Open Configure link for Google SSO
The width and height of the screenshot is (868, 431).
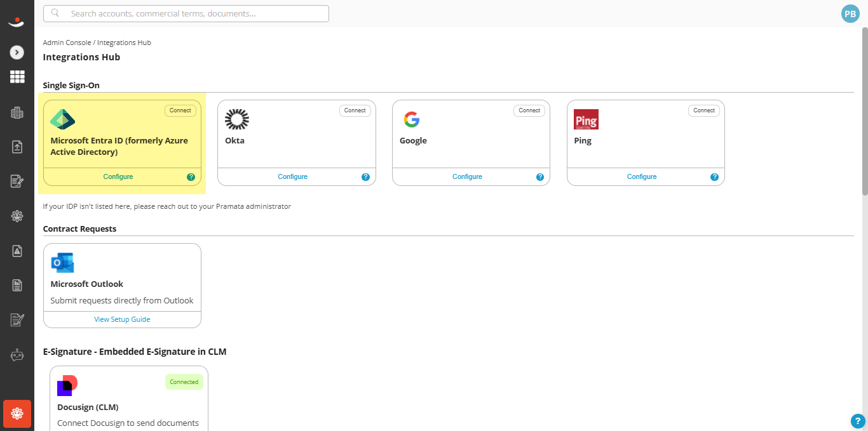pos(468,177)
